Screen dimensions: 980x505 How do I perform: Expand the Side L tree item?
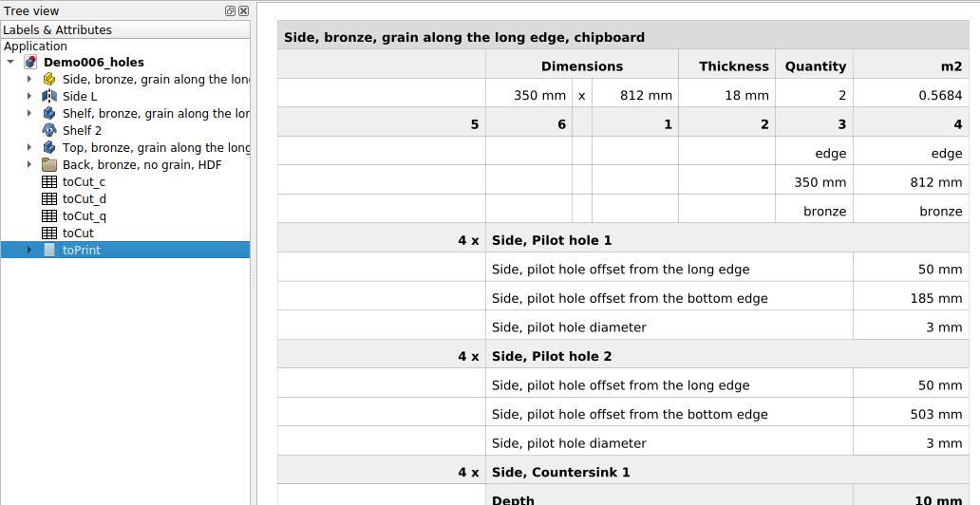[29, 96]
